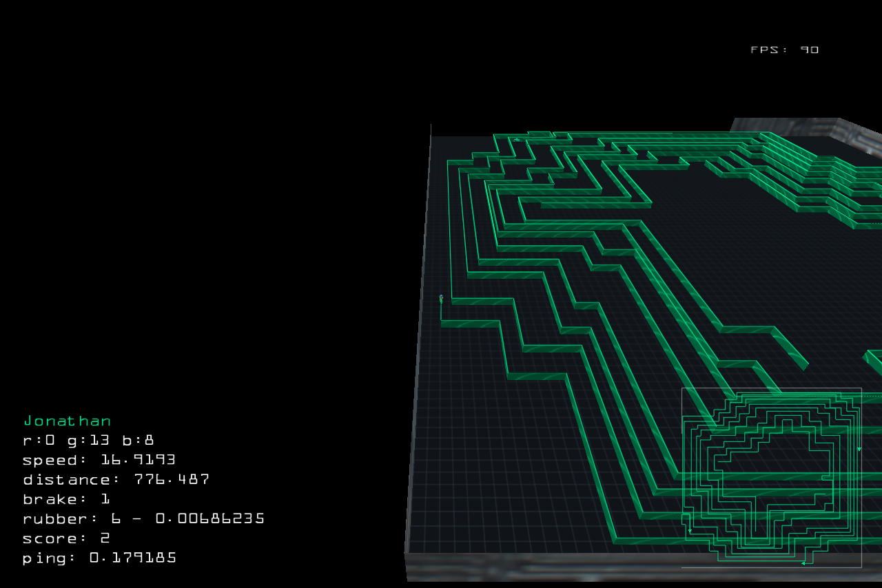Click the FPS counter readout
882x588 pixels.
[x=784, y=50]
